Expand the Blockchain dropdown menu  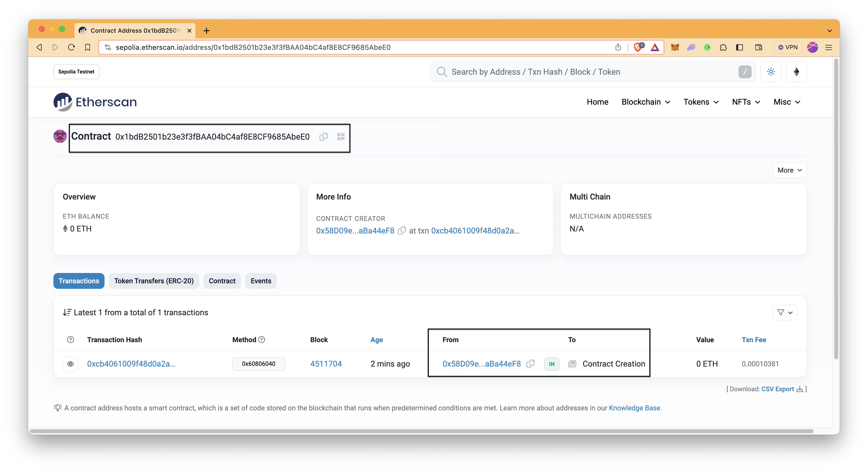(646, 102)
